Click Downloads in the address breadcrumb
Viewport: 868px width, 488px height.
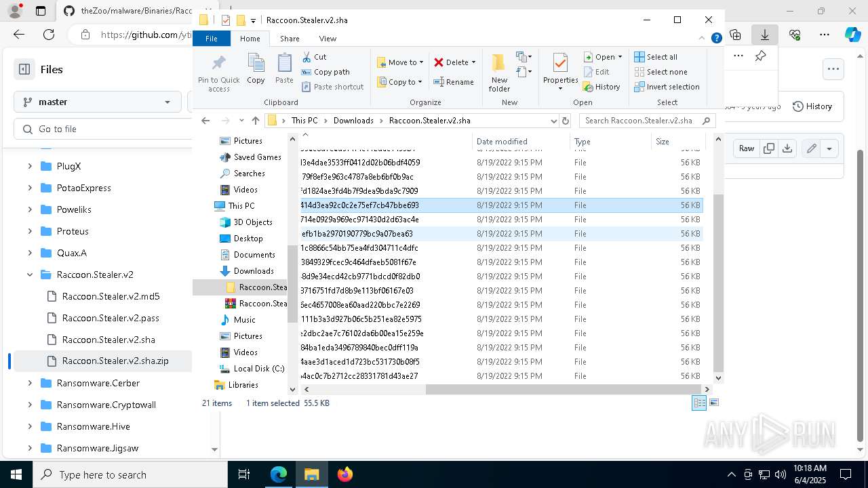[x=353, y=121]
